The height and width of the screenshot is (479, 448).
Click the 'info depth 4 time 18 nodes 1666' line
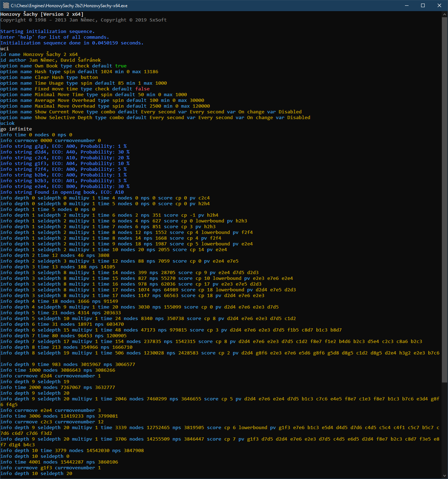(59, 301)
